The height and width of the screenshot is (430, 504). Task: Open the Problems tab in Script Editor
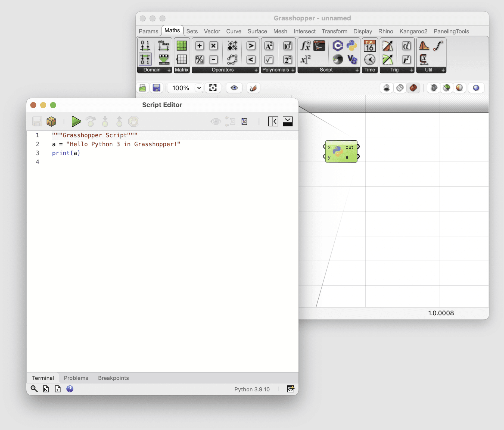click(x=76, y=378)
